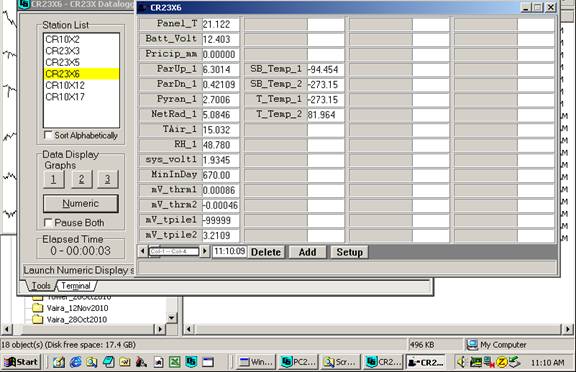Image resolution: width=576 pixels, height=372 pixels.
Task: Open the search quick launch icon beside Internet Explorer
Action: (x=91, y=362)
